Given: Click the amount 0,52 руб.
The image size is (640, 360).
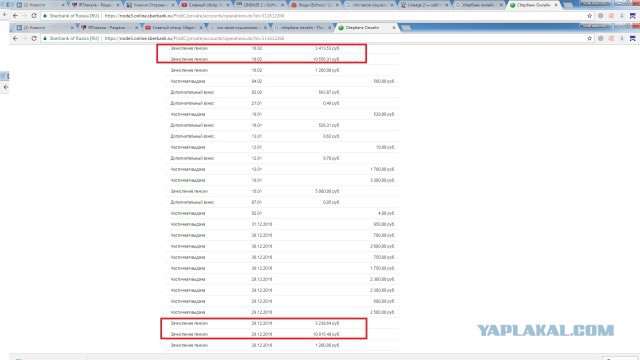Looking at the screenshot, I should pyautogui.click(x=331, y=136).
